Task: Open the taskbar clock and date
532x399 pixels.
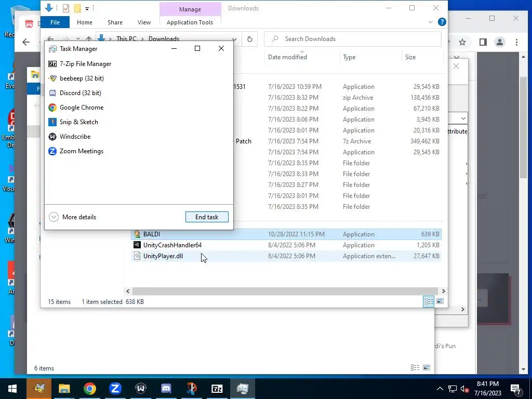Action: coord(487,389)
